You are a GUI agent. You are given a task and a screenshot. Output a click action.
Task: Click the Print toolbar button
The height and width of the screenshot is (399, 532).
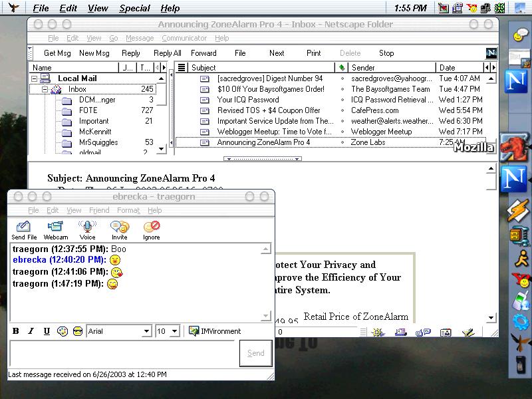(x=313, y=53)
